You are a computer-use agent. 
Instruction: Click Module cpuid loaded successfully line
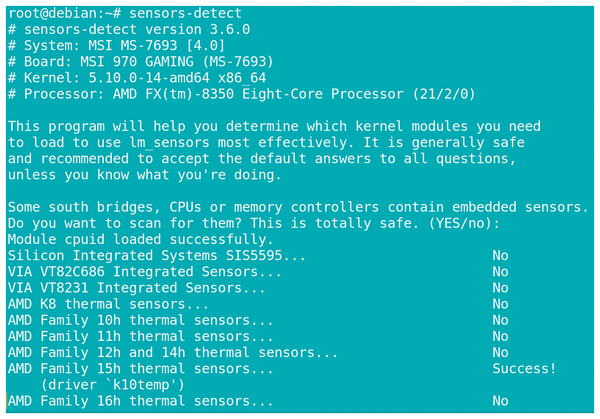point(141,240)
